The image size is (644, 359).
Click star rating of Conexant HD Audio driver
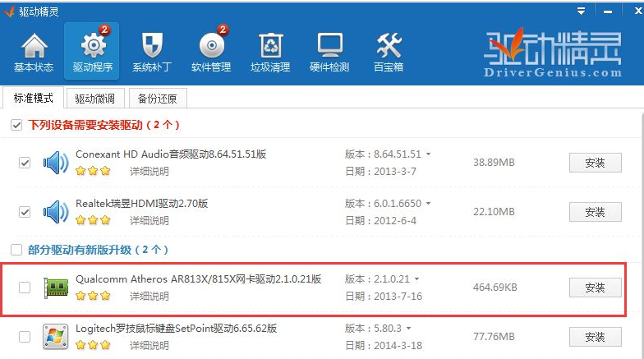(x=94, y=171)
